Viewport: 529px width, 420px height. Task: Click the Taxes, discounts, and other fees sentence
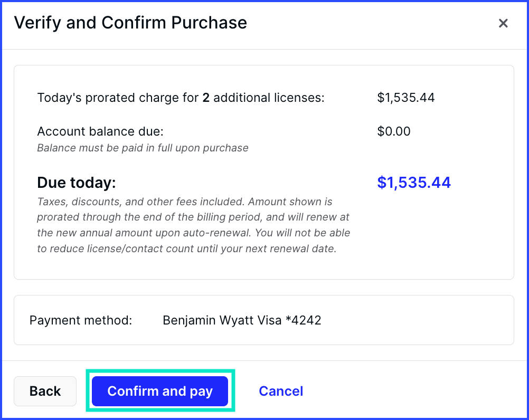click(x=140, y=202)
